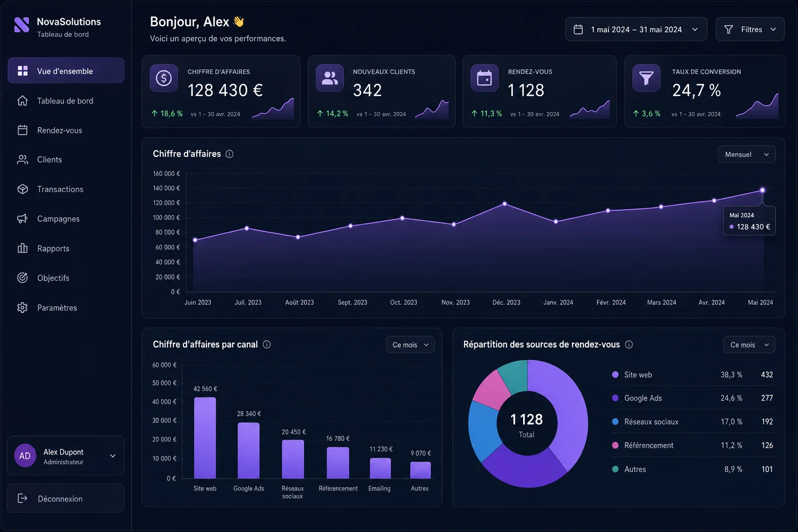Select Transactions in the sidebar
Image resolution: width=798 pixels, height=532 pixels.
point(66,189)
